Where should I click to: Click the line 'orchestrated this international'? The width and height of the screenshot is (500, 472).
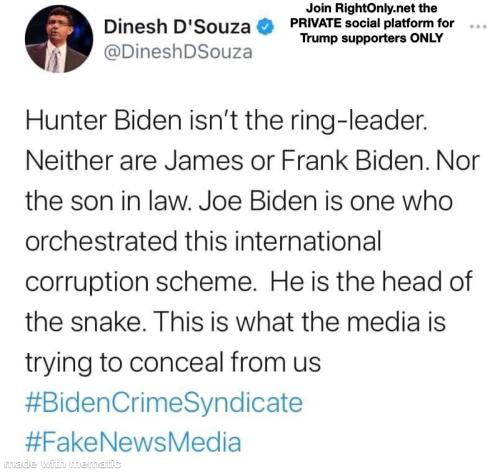tap(203, 241)
